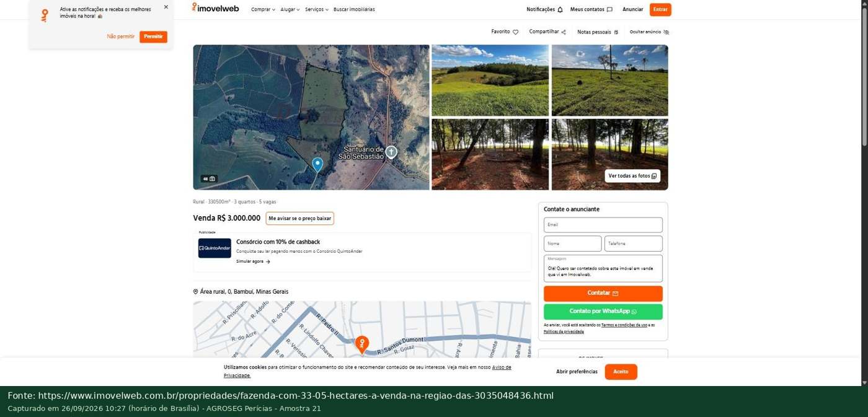Click Abrir preferências for cookies
868x417 pixels.
point(577,372)
